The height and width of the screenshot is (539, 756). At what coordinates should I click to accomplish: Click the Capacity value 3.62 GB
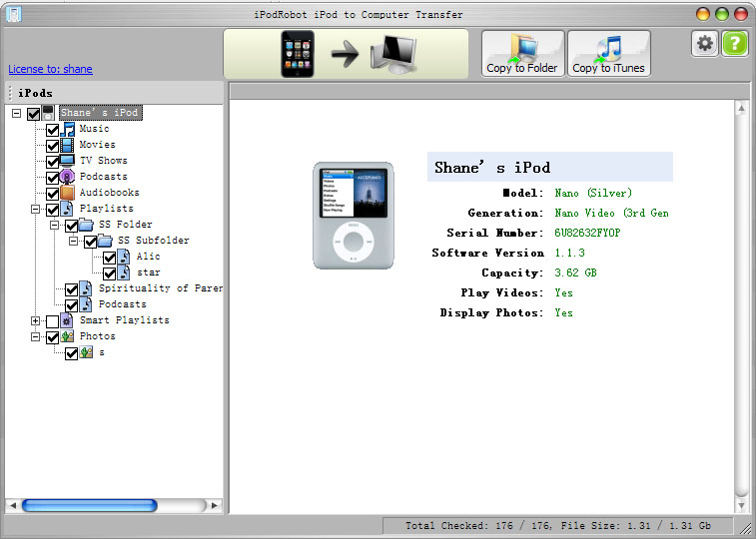pyautogui.click(x=575, y=273)
